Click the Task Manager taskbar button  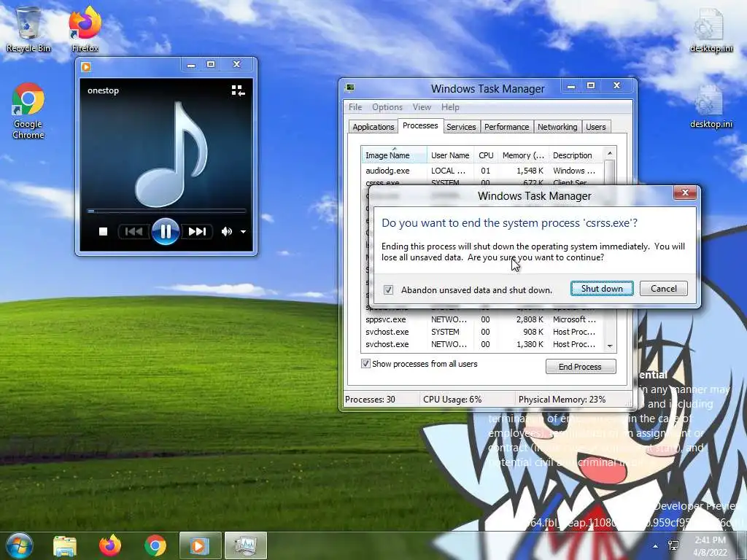tap(246, 545)
